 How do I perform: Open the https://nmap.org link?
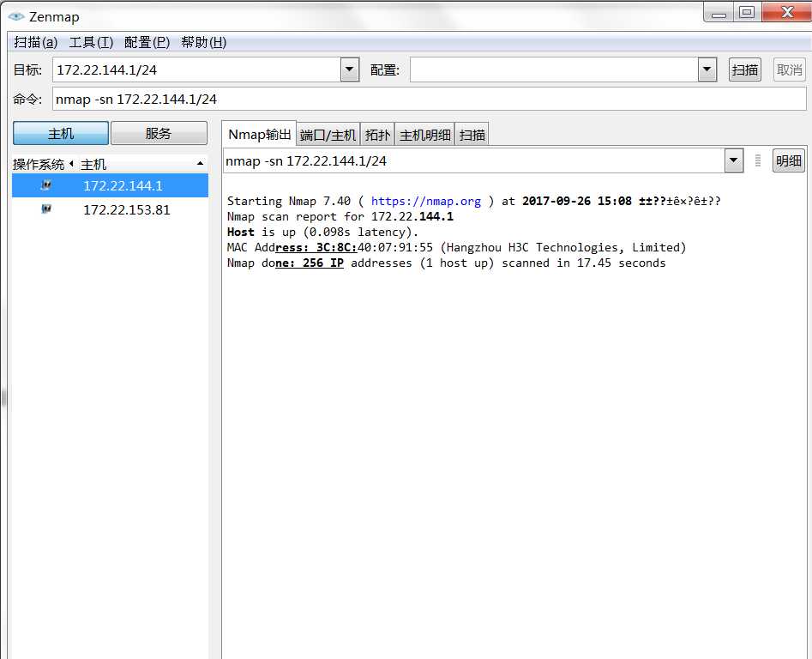tap(425, 201)
